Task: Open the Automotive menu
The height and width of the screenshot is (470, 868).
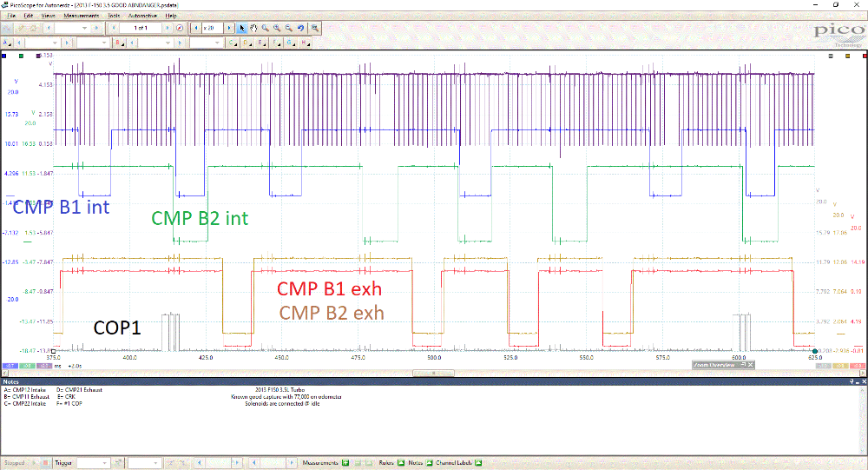Action: [141, 16]
